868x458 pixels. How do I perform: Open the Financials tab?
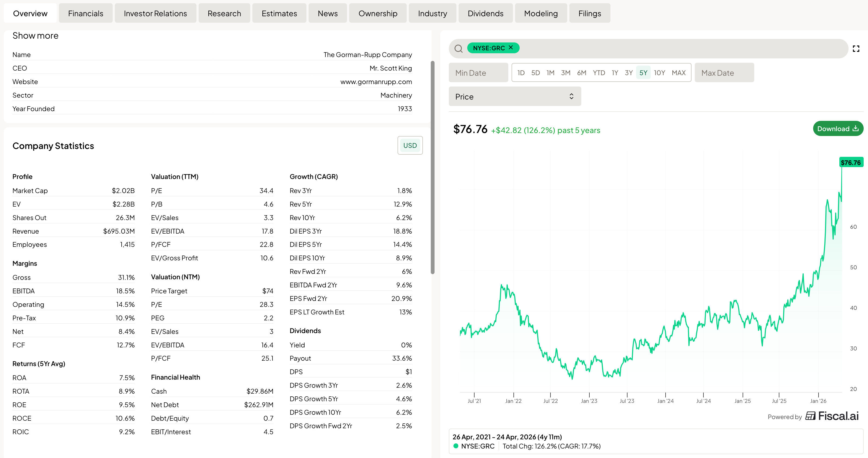click(x=86, y=14)
